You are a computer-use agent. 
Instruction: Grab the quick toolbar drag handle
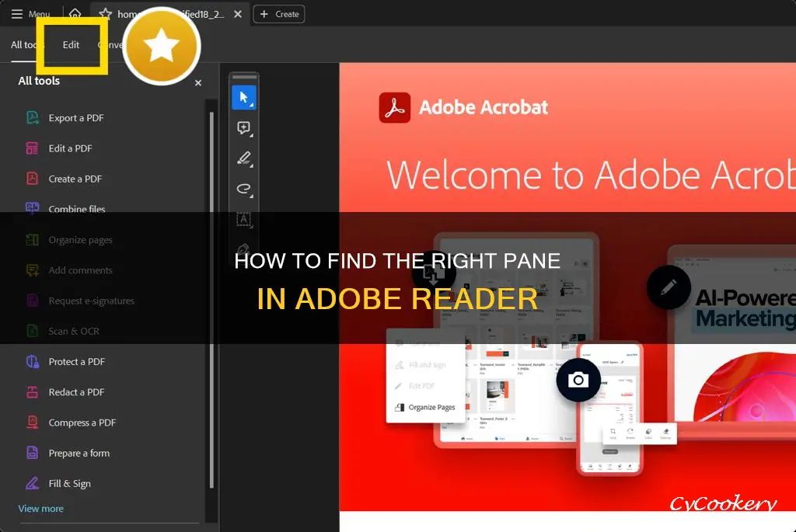point(244,77)
